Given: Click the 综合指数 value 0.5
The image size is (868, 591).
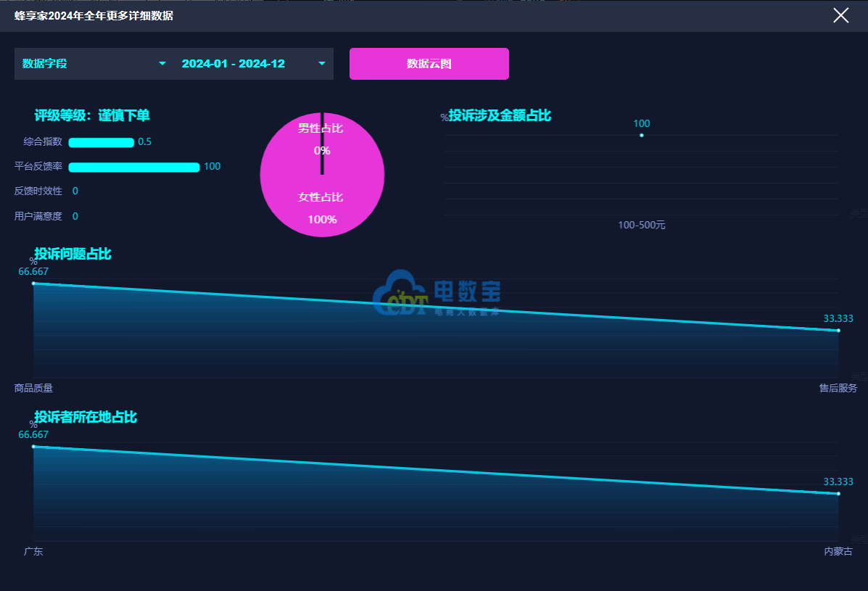Looking at the screenshot, I should (144, 141).
